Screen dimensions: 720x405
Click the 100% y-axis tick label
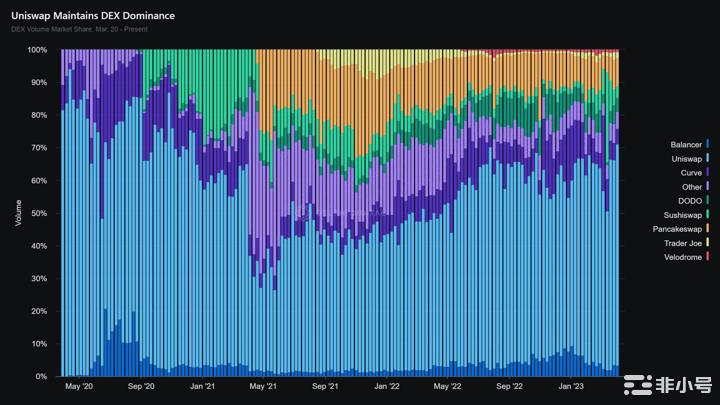pos(36,50)
